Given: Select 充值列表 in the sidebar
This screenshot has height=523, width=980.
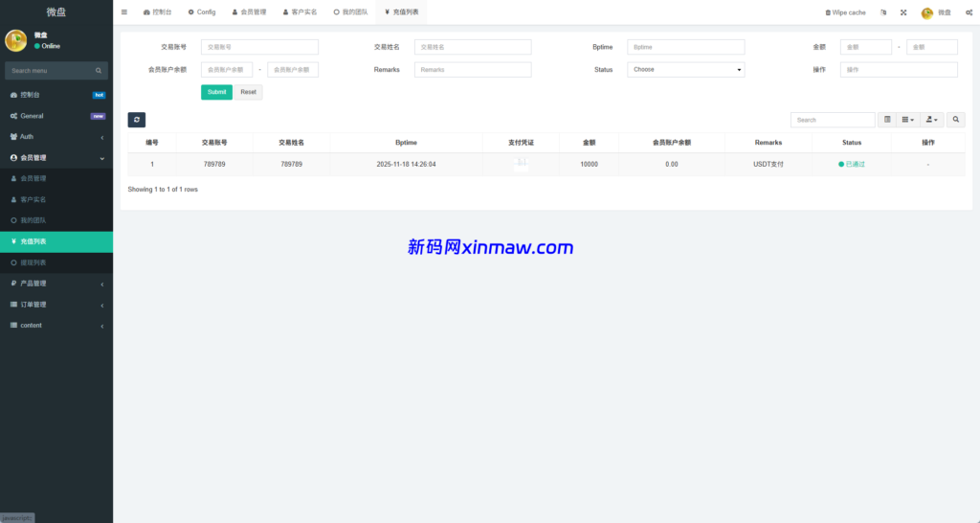Looking at the screenshot, I should coord(56,241).
